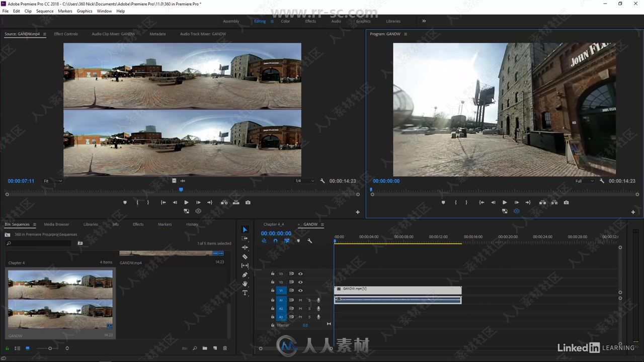Click Drag Audio Only icon in Source monitor
This screenshot has height=362, width=644.
[x=183, y=181]
